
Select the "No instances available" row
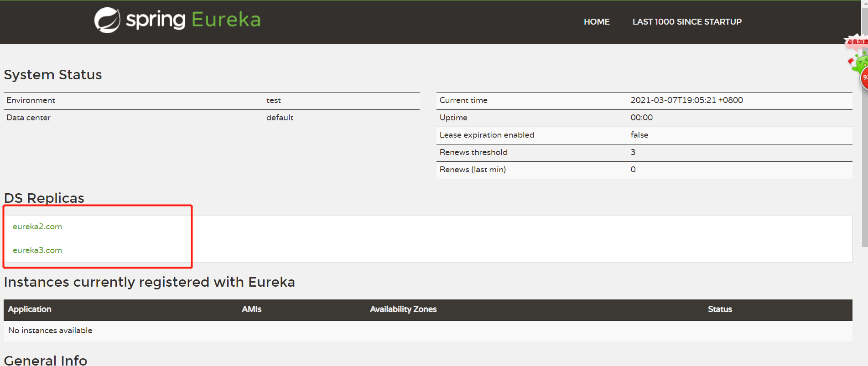click(x=428, y=330)
